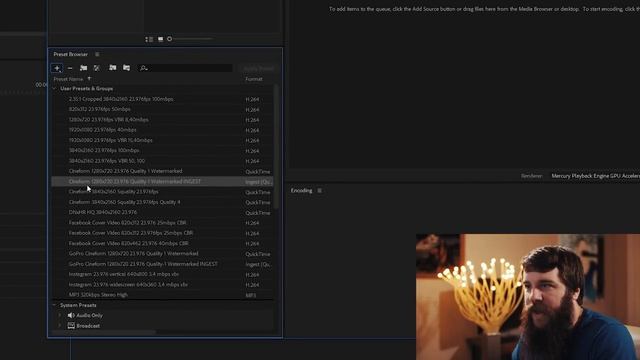The image size is (640, 360).
Task: Expand the Broadcast preset group
Action: pyautogui.click(x=60, y=326)
